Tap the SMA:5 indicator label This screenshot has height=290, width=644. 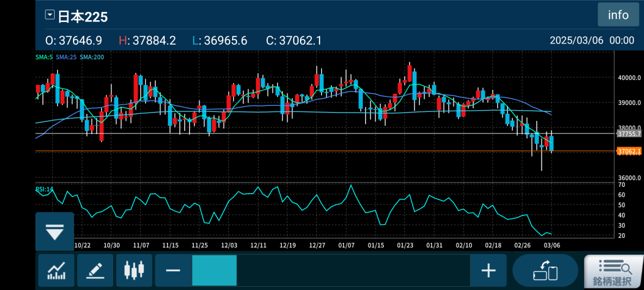pos(44,57)
